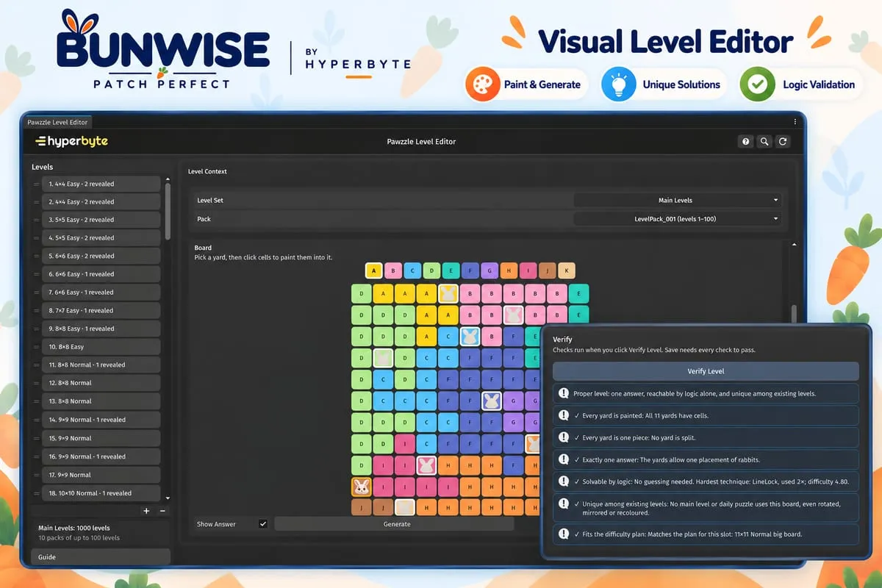882x588 pixels.
Task: Click the search magnifier icon in header
Action: 764,141
